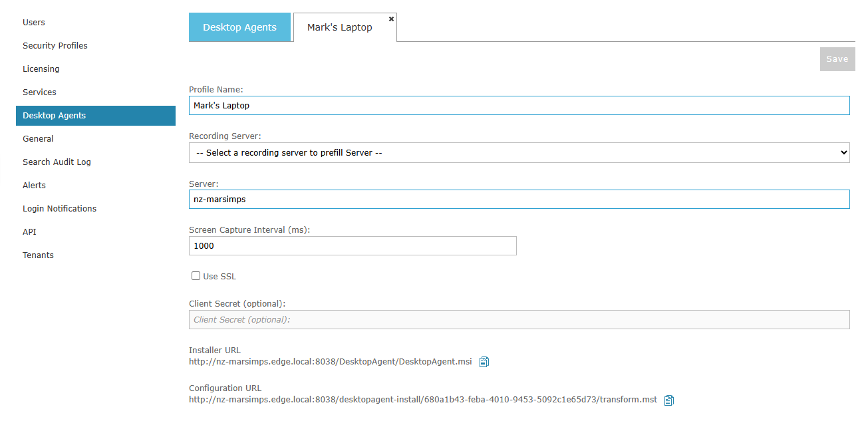Focus the Profile Name field
Screen dimensions: 868x427
point(519,105)
